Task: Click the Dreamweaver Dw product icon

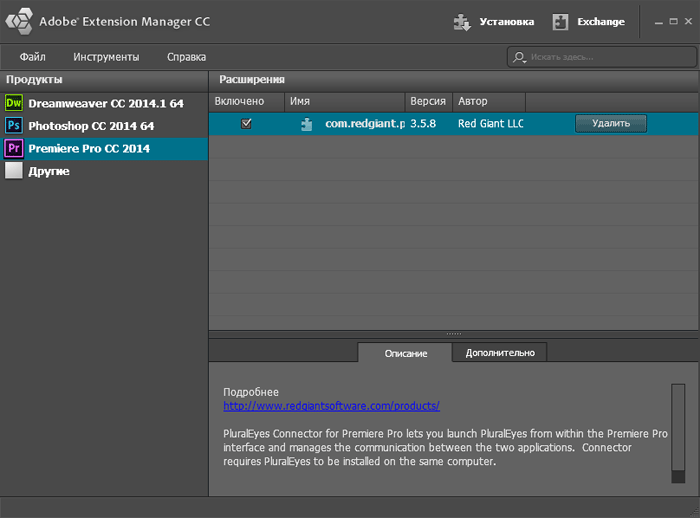Action: [x=14, y=103]
